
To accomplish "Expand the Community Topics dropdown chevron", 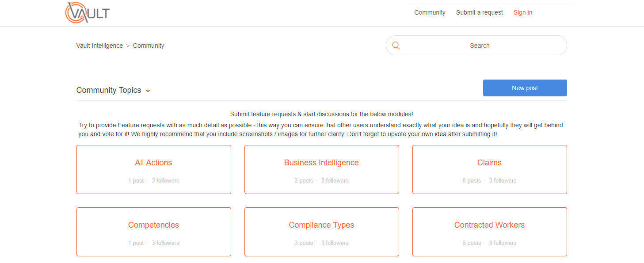I will (x=148, y=91).
